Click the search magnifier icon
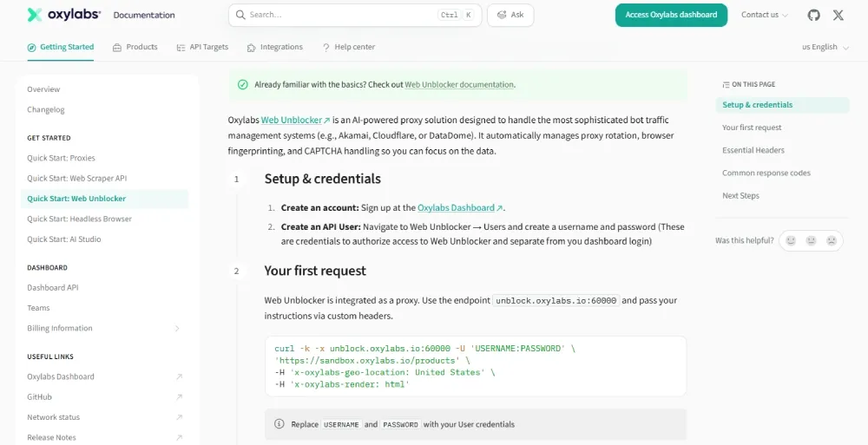The image size is (868, 445). 240,15
